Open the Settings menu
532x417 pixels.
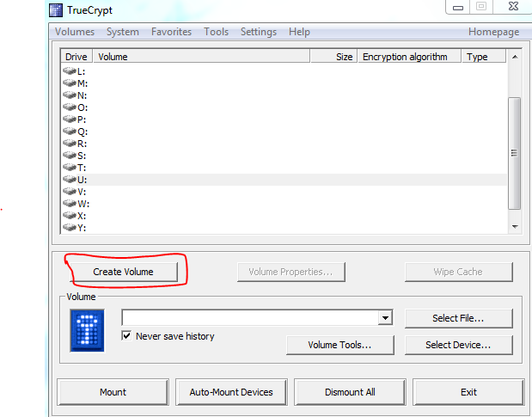[x=259, y=32]
